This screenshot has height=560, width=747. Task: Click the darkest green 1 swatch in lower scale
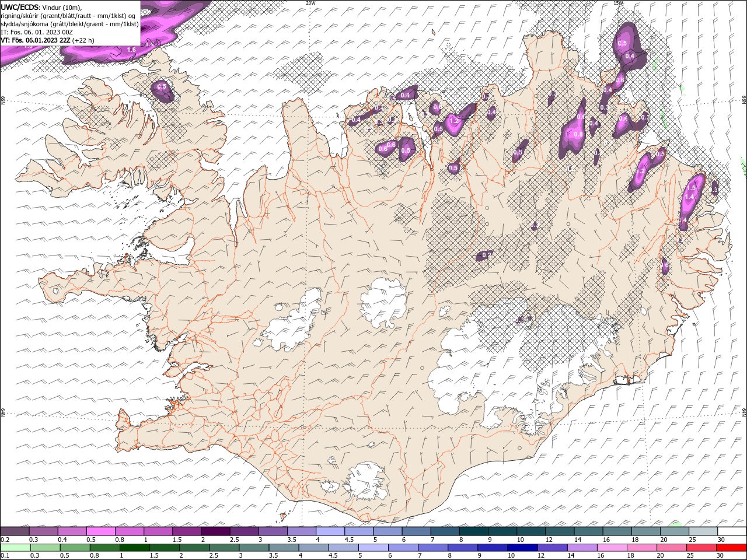(135, 548)
